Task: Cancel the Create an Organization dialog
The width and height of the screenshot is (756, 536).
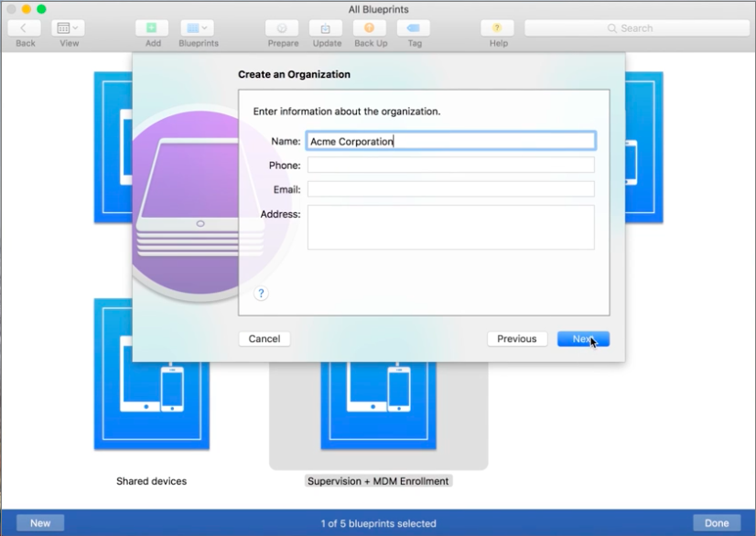Action: click(x=264, y=338)
